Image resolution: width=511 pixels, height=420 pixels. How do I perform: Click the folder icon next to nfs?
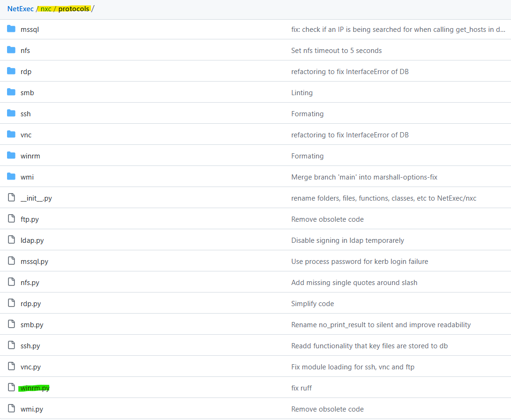coord(11,50)
